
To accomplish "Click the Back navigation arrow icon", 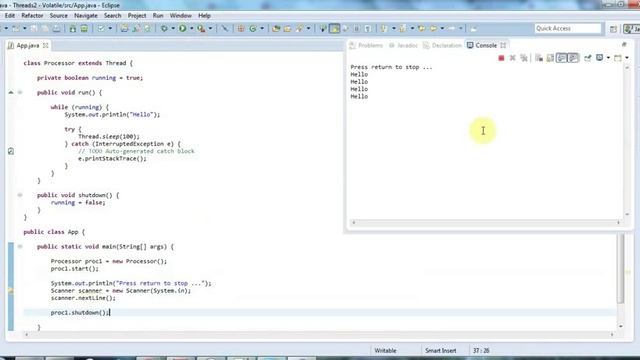I will click(433, 28).
